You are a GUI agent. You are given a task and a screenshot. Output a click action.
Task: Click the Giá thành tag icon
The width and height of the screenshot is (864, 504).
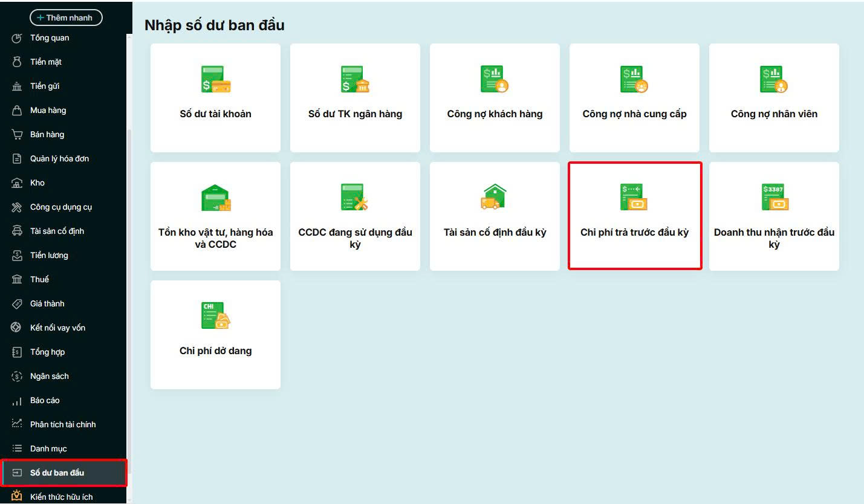(17, 304)
